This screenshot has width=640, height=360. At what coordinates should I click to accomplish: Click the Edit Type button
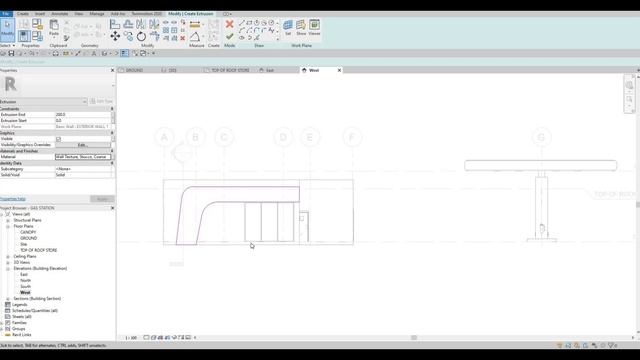[101, 101]
